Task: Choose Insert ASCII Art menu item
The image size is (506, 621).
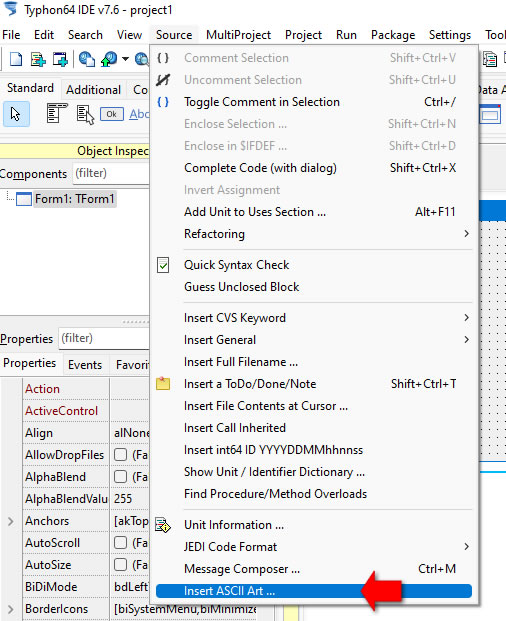Action: pos(314,591)
